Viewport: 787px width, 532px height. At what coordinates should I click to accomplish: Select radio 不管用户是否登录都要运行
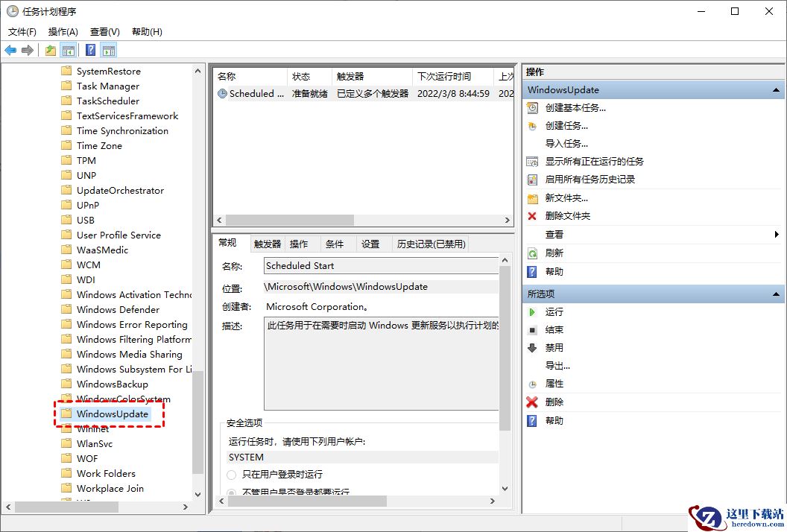click(231, 492)
